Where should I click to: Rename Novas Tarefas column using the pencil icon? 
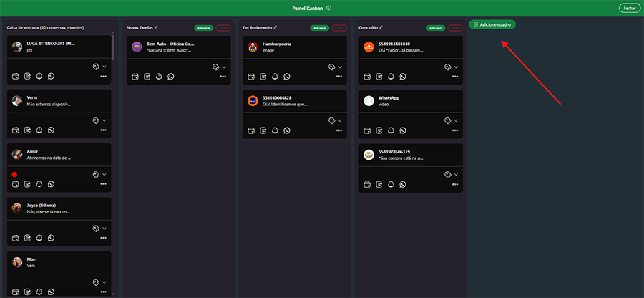[156, 27]
